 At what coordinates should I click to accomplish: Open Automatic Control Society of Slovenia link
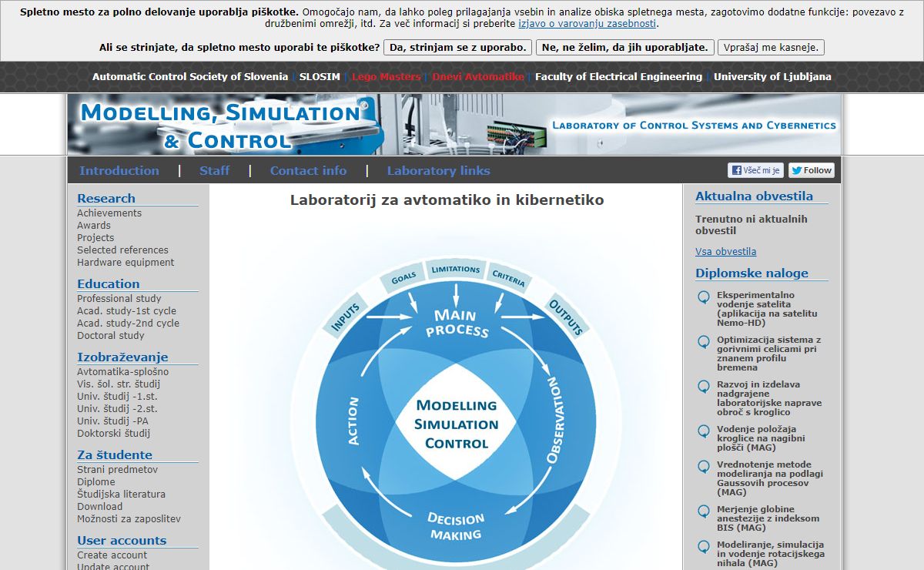(x=190, y=76)
